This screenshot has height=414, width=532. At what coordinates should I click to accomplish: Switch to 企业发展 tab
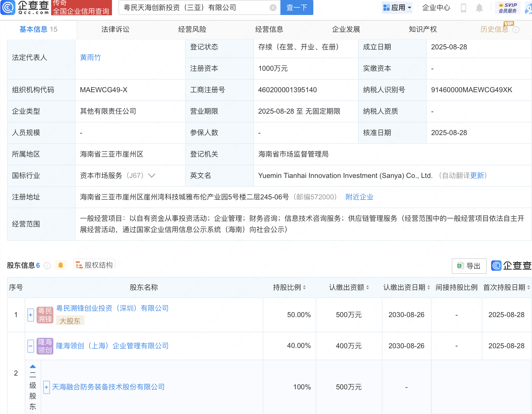tap(346, 29)
